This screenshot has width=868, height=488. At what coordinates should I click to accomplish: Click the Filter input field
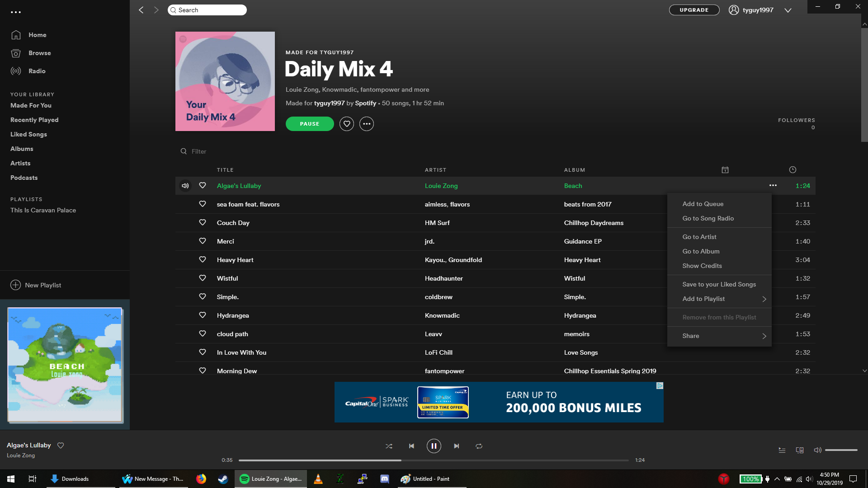[x=208, y=151]
